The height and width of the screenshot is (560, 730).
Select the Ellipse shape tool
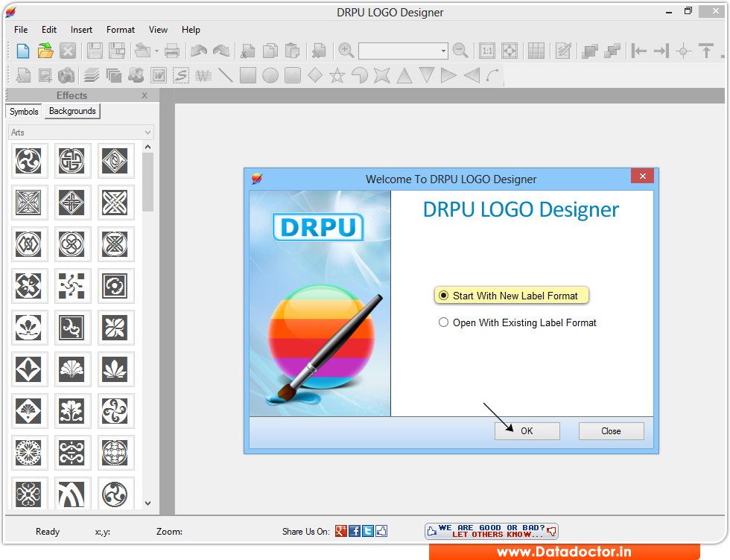coord(270,75)
